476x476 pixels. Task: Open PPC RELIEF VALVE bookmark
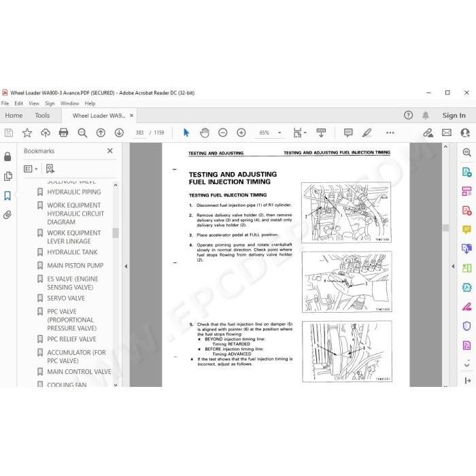click(x=71, y=339)
